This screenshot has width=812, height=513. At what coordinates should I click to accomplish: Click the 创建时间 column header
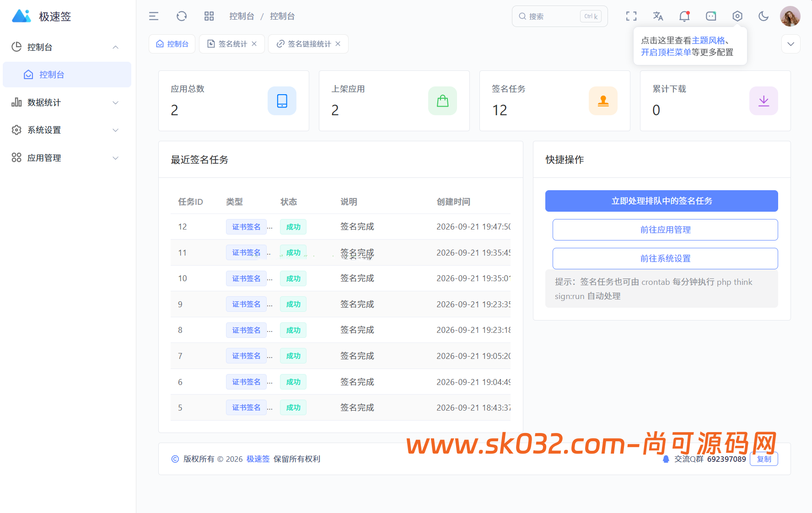[453, 202]
